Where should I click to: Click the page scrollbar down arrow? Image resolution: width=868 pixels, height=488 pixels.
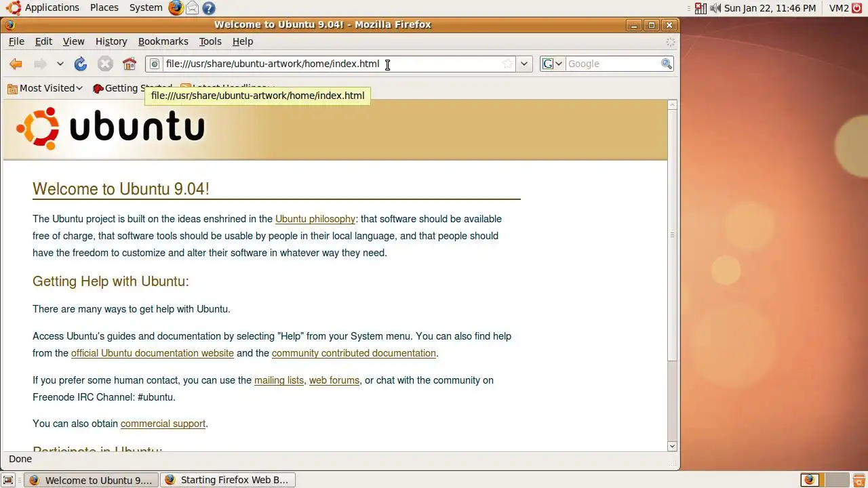[x=673, y=446]
